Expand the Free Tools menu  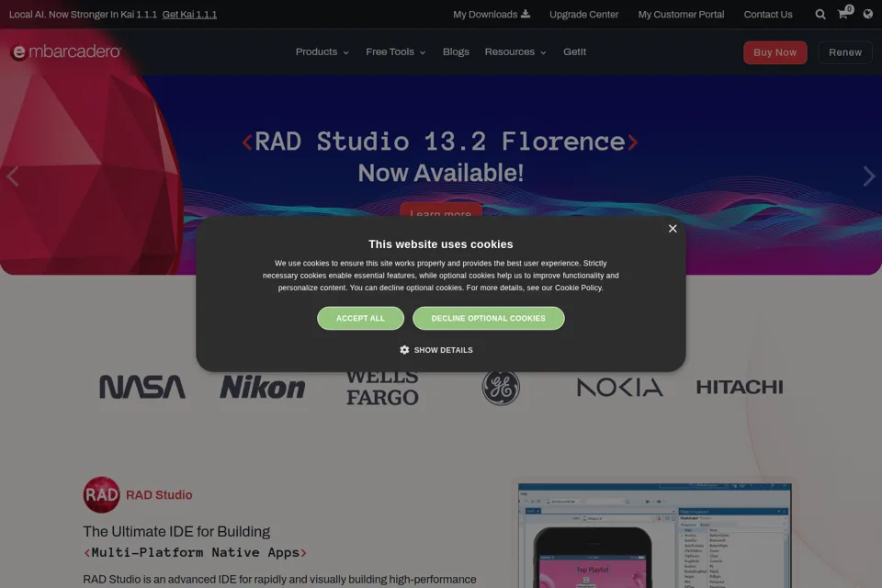coord(395,51)
